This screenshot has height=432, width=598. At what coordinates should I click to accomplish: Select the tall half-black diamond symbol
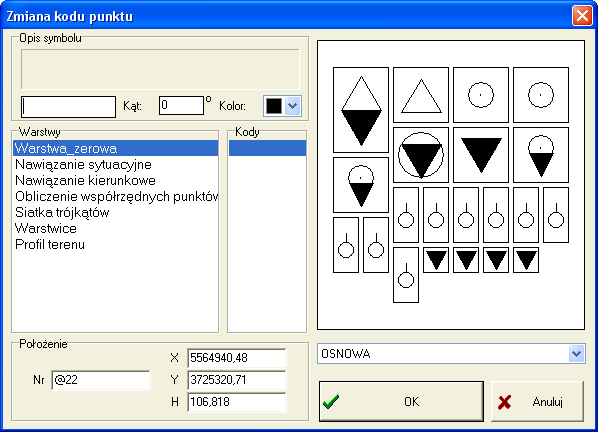[x=361, y=110]
